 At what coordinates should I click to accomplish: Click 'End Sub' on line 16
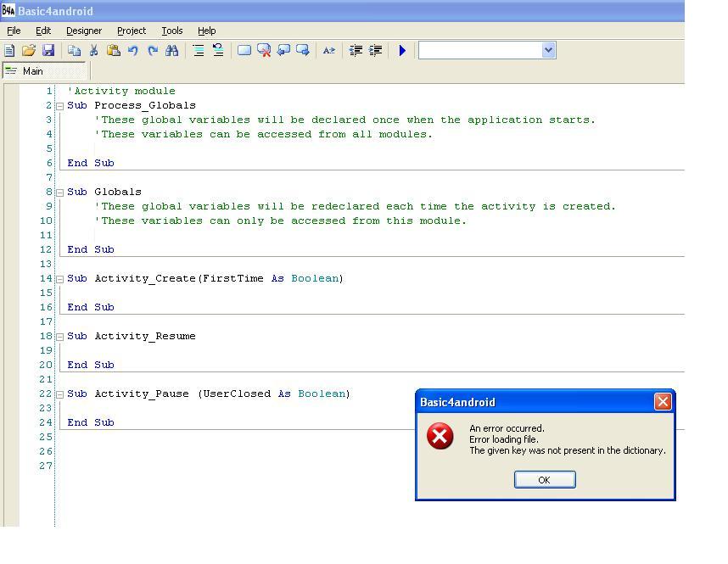91,307
